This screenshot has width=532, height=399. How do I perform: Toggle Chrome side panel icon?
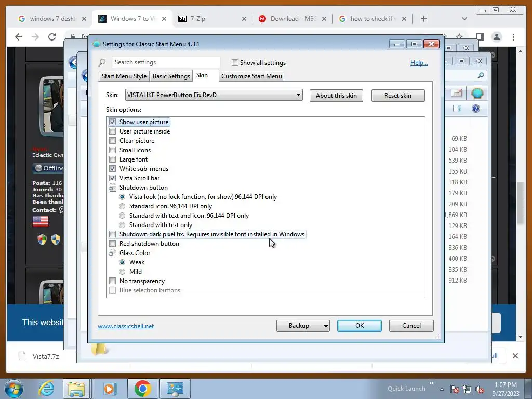(480, 37)
